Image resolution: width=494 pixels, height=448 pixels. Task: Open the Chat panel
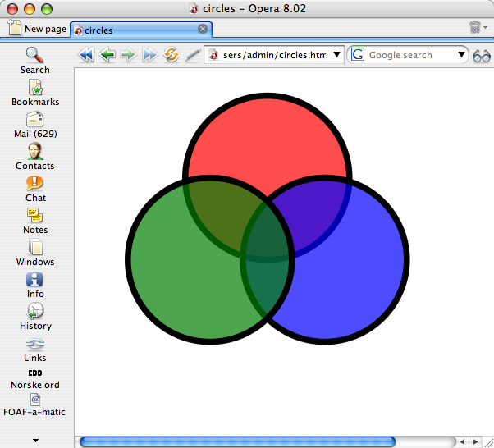(34, 189)
